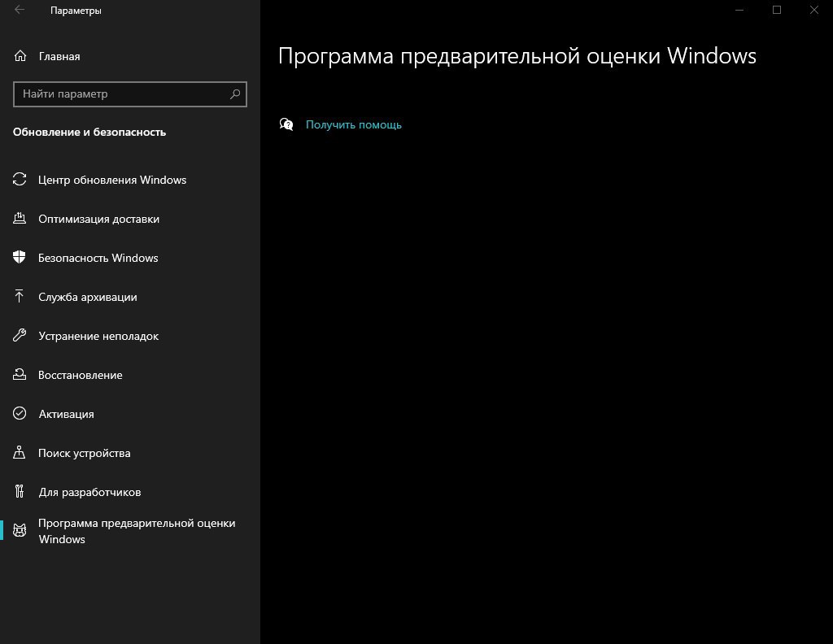Click the Delivery Optimization icon
The image size is (833, 644).
click(x=20, y=218)
